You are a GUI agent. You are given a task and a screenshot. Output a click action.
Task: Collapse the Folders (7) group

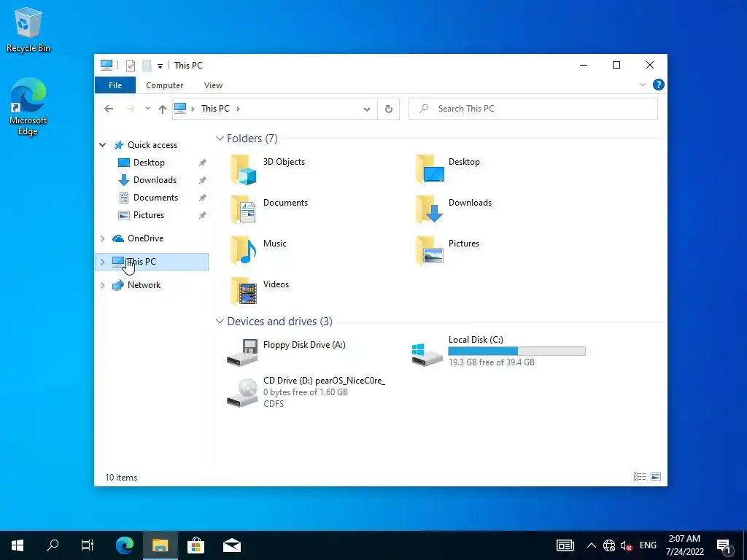click(x=220, y=138)
